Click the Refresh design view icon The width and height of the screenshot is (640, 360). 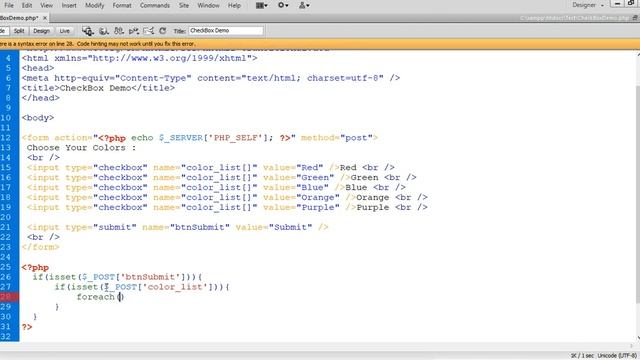tap(162, 31)
